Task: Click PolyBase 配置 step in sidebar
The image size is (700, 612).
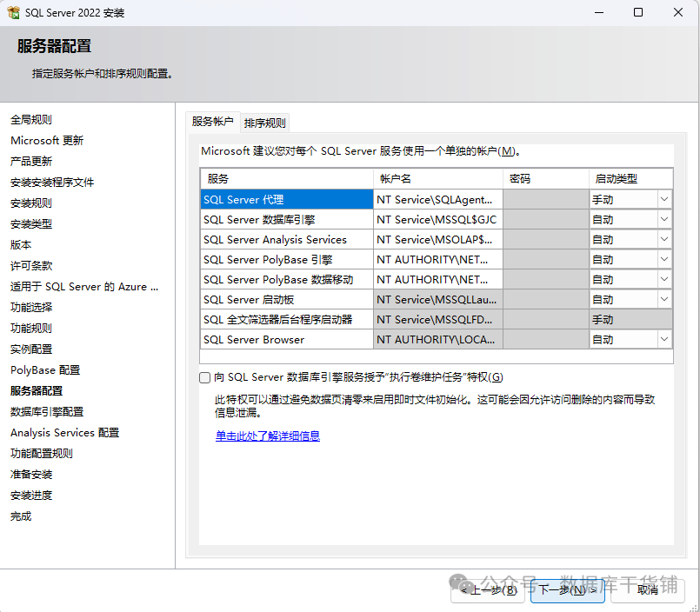Action: click(x=45, y=370)
